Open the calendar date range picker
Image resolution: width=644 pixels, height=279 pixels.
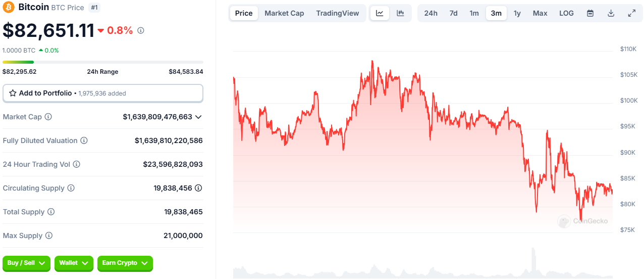tap(590, 13)
